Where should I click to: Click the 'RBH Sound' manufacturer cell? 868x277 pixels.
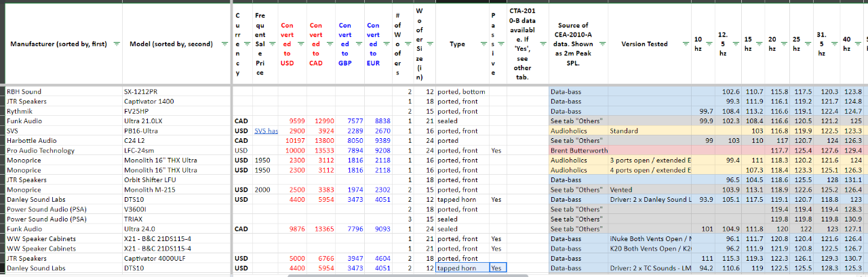click(62, 91)
